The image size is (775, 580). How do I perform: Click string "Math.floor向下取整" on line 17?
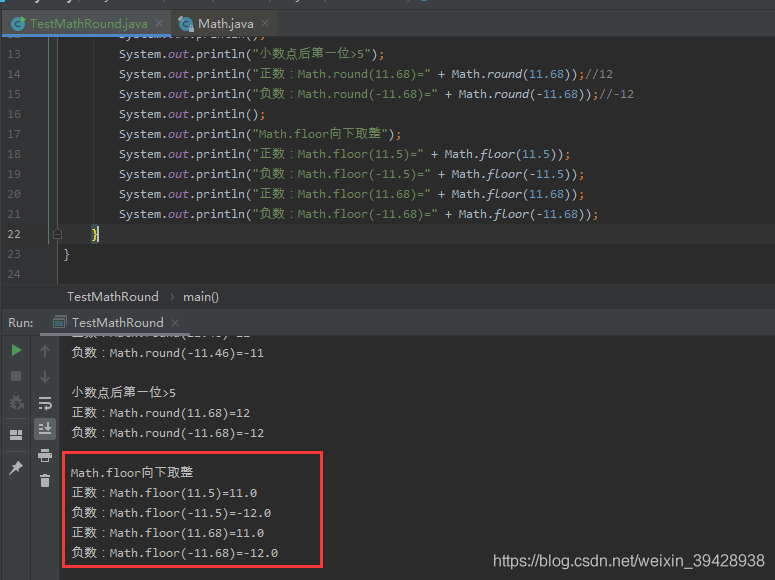[320, 134]
